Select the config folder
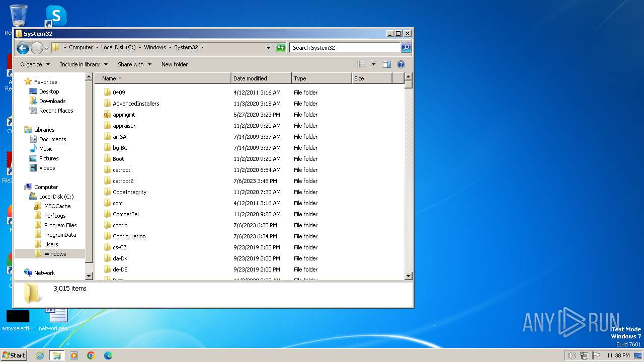The height and width of the screenshot is (362, 644). tap(120, 225)
